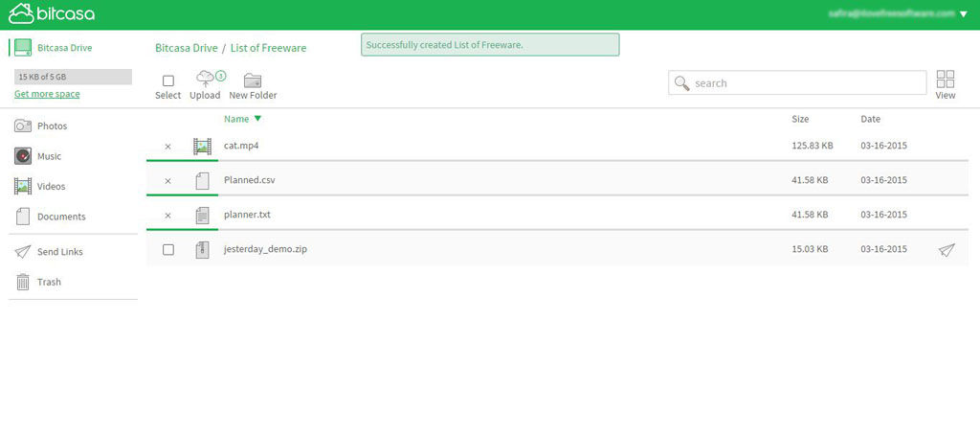Screen dimensions: 980x434
Task: Open Send Links in the sidebar
Action: click(x=60, y=251)
